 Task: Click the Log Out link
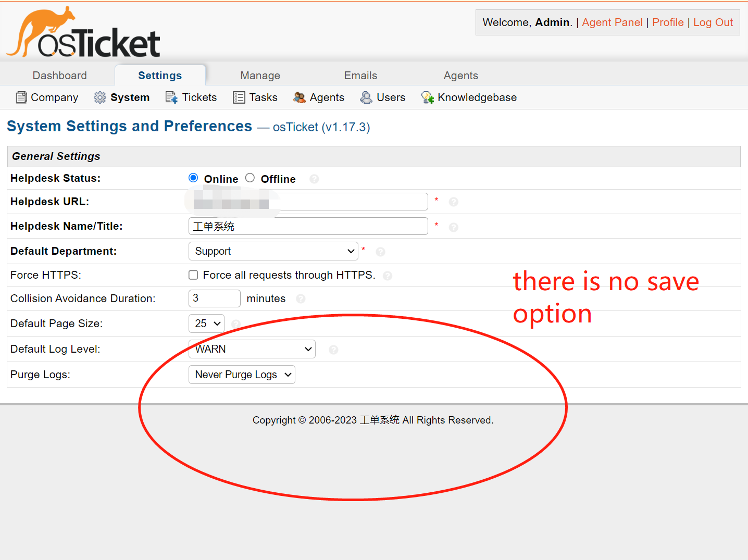click(x=713, y=22)
